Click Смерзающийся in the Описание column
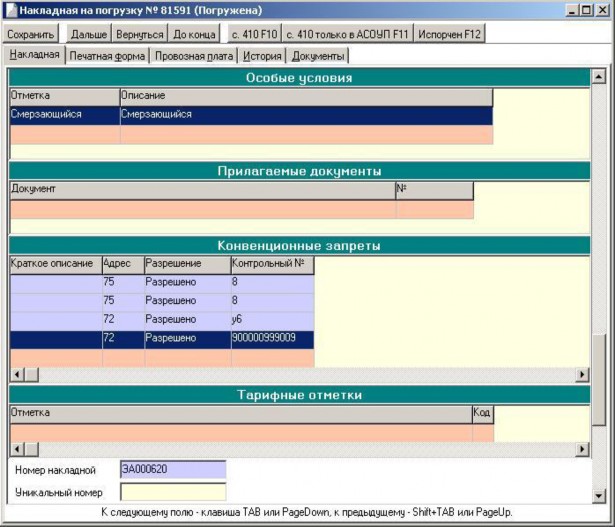 tap(306, 115)
